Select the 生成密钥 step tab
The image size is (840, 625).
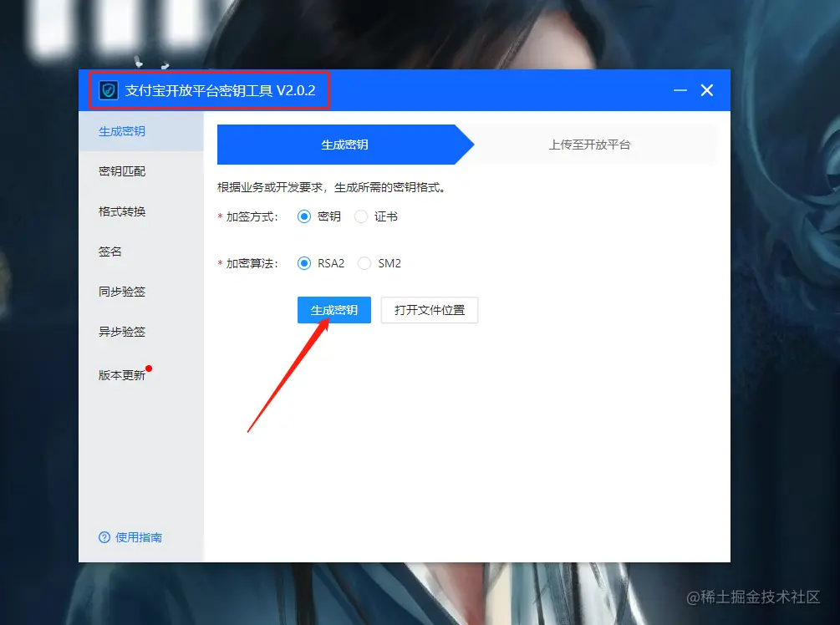click(345, 145)
